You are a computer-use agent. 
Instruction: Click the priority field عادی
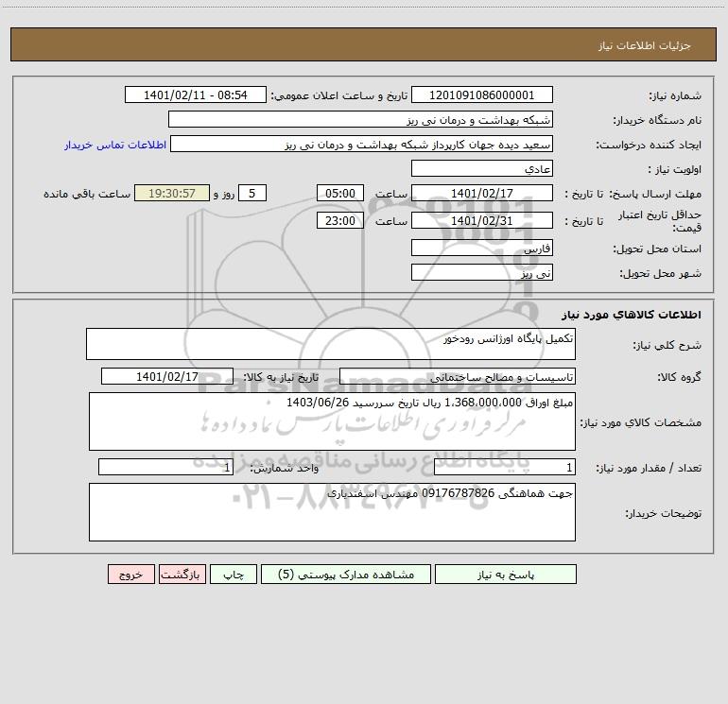[x=482, y=168]
